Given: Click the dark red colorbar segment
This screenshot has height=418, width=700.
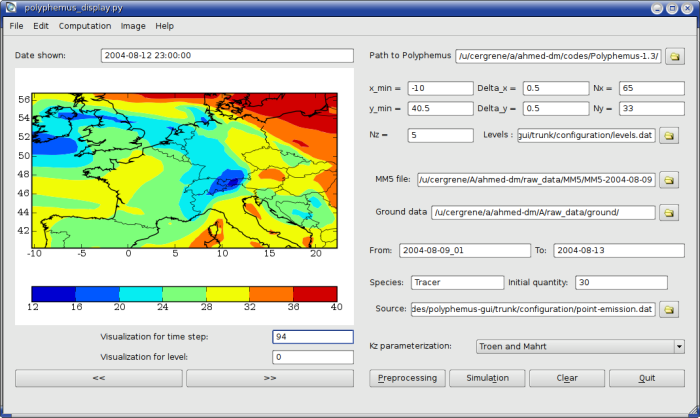Looking at the screenshot, I should [x=315, y=294].
